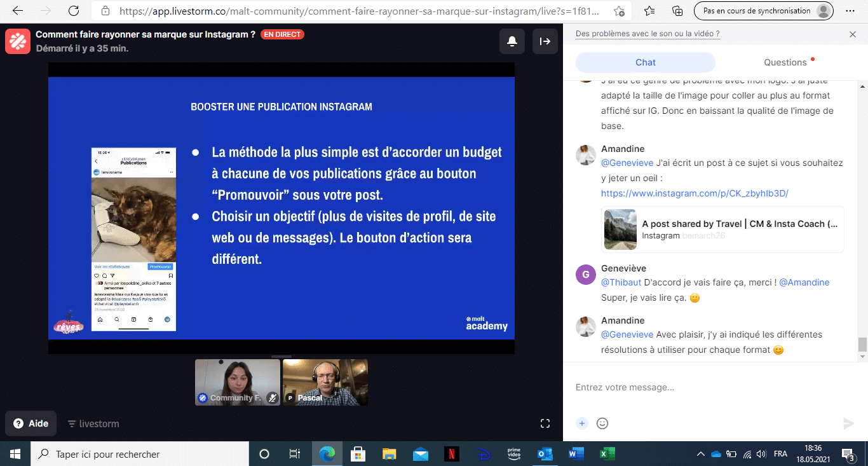Click 'Des problèmes avec le son' link

(647, 34)
